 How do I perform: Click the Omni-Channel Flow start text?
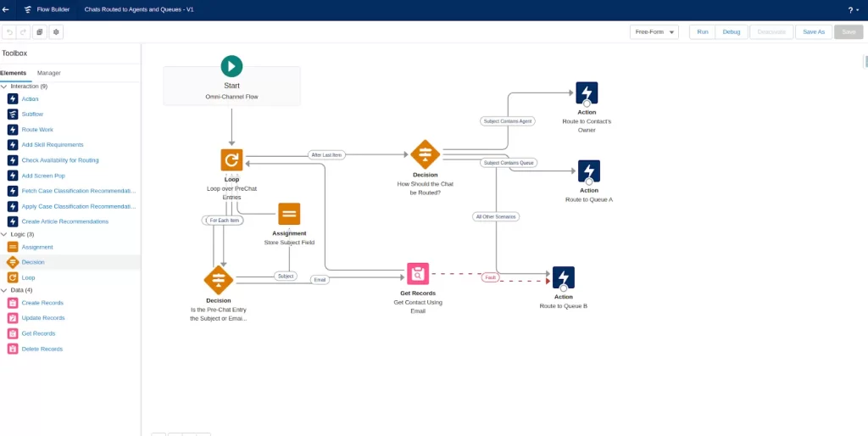coord(231,97)
